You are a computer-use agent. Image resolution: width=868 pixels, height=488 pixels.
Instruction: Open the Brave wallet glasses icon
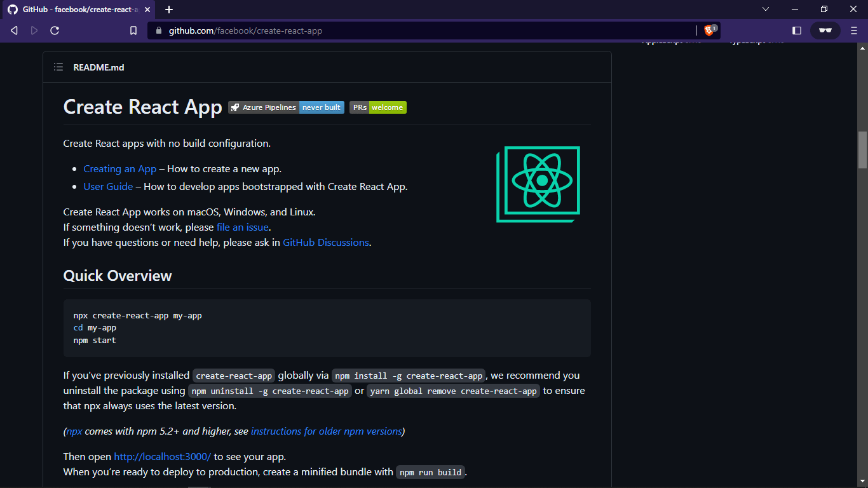[x=825, y=30]
